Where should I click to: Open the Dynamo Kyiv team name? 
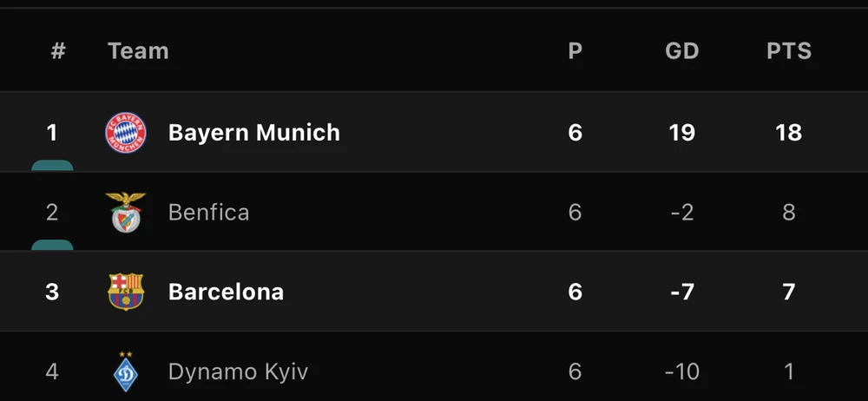coord(238,372)
